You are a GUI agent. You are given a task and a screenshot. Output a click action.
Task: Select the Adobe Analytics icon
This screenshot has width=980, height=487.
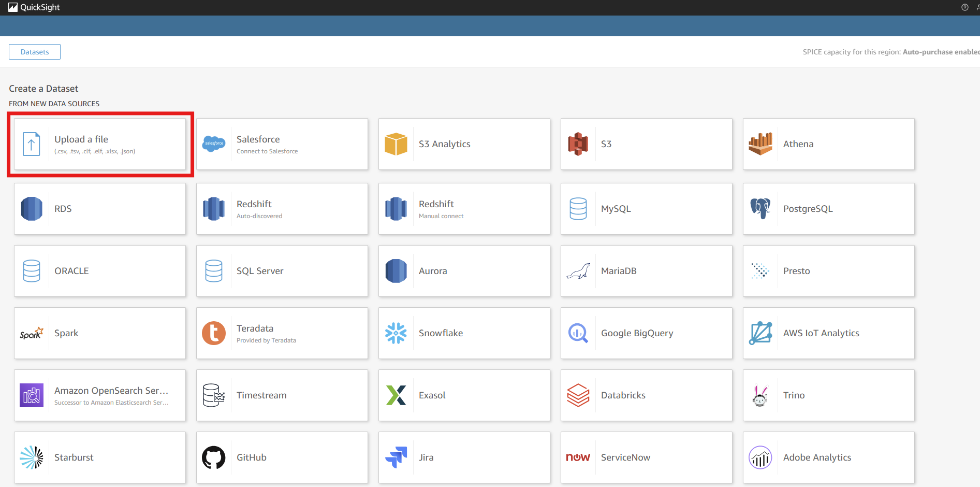[x=760, y=457]
